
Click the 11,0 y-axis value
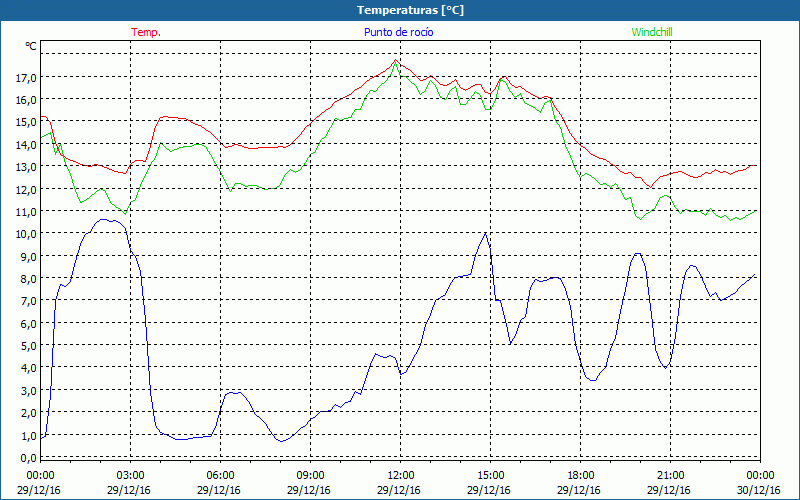pyautogui.click(x=27, y=212)
